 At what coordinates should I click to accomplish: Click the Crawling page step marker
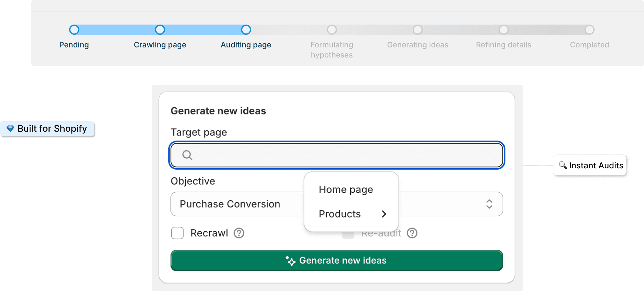[160, 30]
